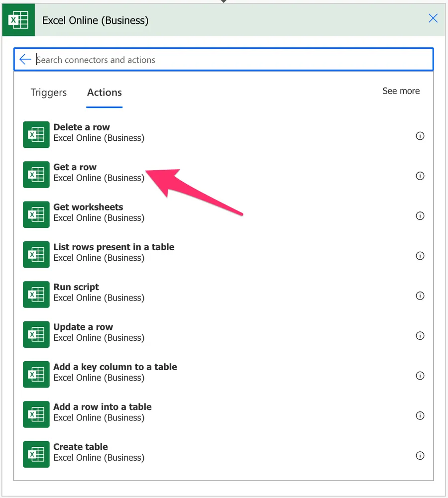The image size is (448, 498).
Task: View info for Update a row action
Action: tap(420, 336)
